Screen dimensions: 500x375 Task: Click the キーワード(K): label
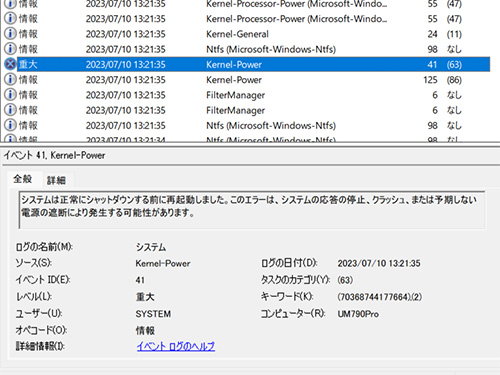coord(287,296)
